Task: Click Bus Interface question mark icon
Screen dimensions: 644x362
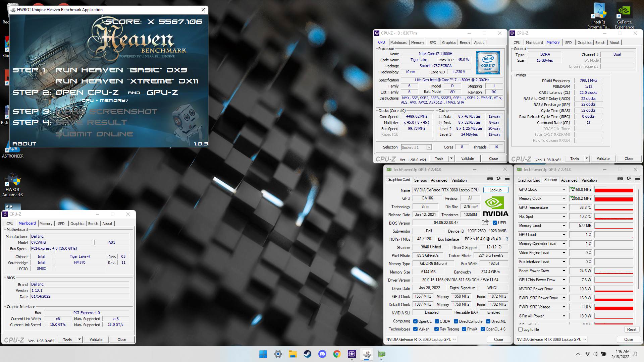Action: [507, 239]
